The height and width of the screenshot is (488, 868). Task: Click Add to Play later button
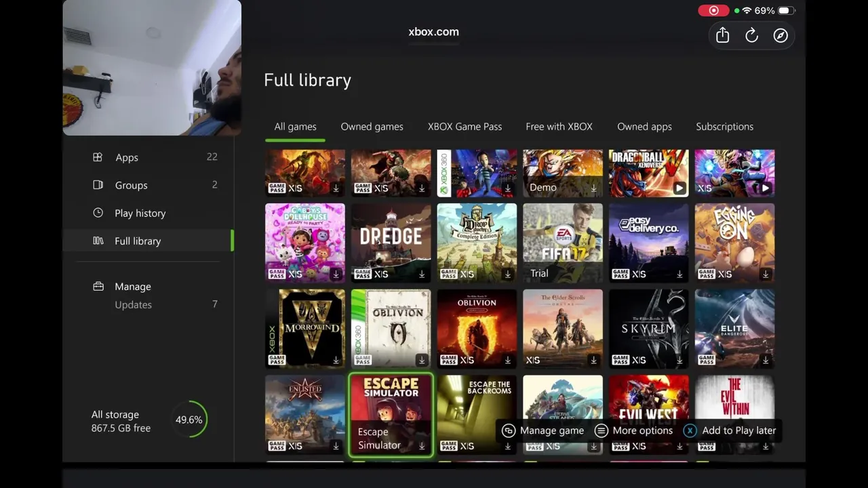730,430
